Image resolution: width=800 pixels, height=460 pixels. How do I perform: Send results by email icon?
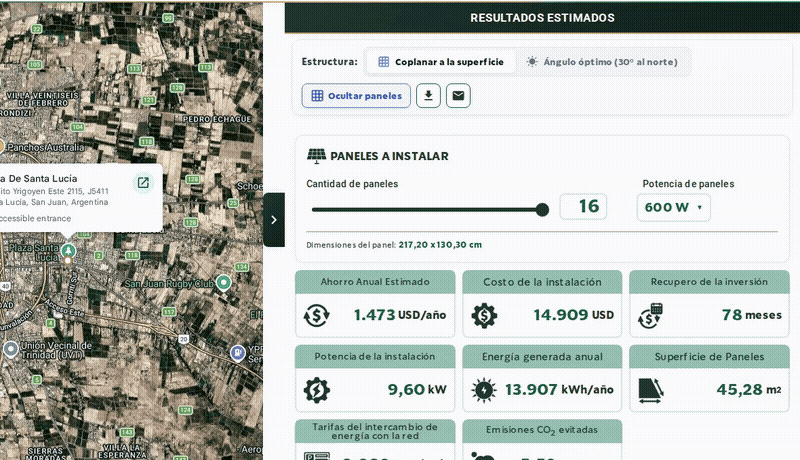458,96
